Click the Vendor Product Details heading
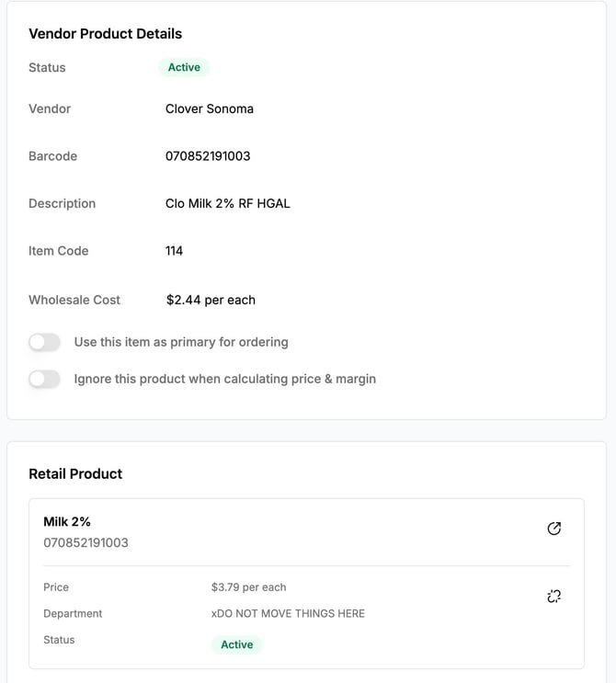 (105, 34)
